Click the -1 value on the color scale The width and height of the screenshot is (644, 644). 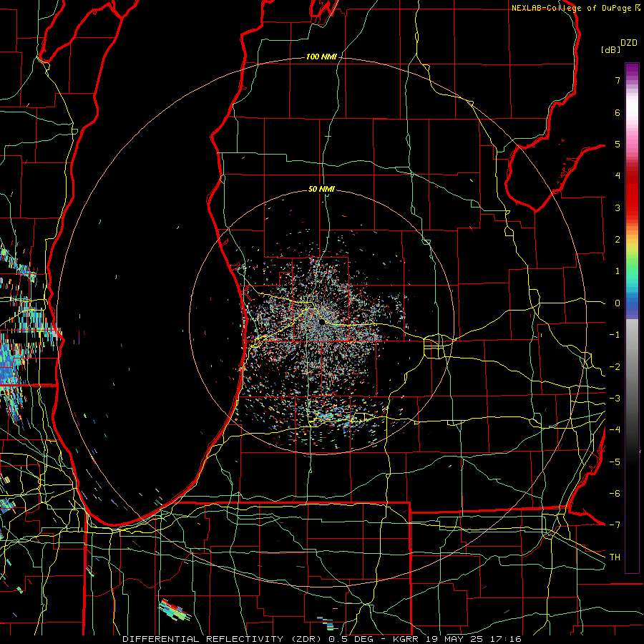pyautogui.click(x=615, y=335)
